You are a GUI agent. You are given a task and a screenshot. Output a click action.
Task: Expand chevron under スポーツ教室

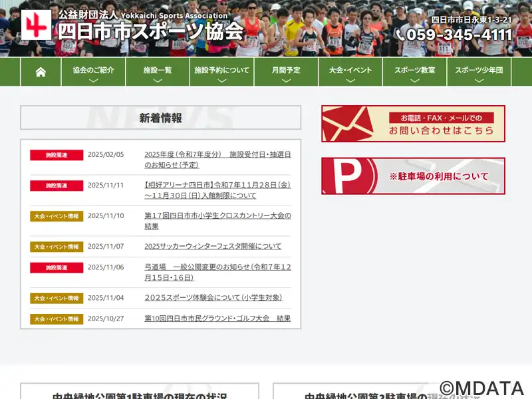pyautogui.click(x=414, y=80)
